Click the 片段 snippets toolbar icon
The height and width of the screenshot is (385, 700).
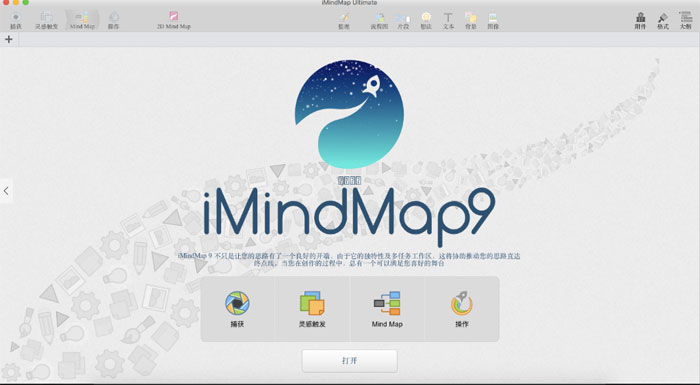coord(403,20)
